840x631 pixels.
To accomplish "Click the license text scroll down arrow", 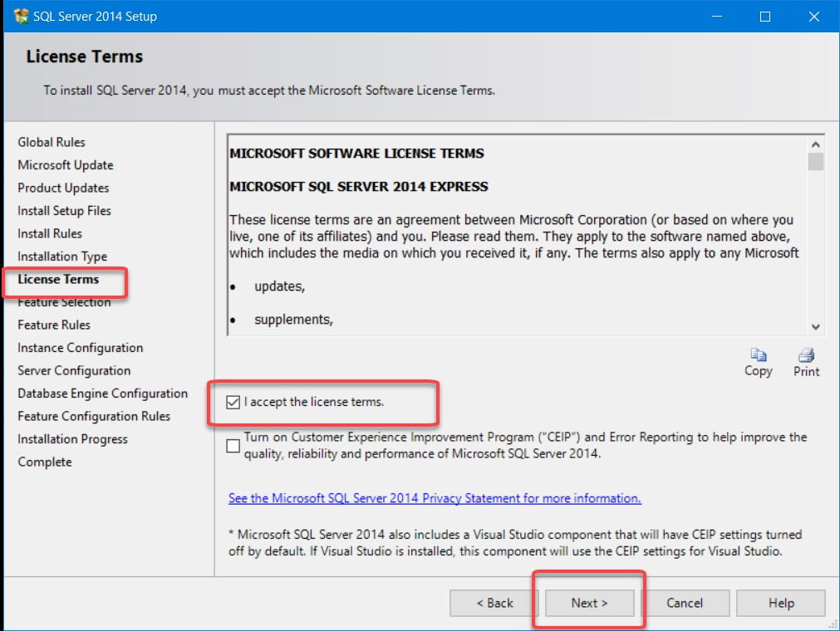I will (x=815, y=326).
